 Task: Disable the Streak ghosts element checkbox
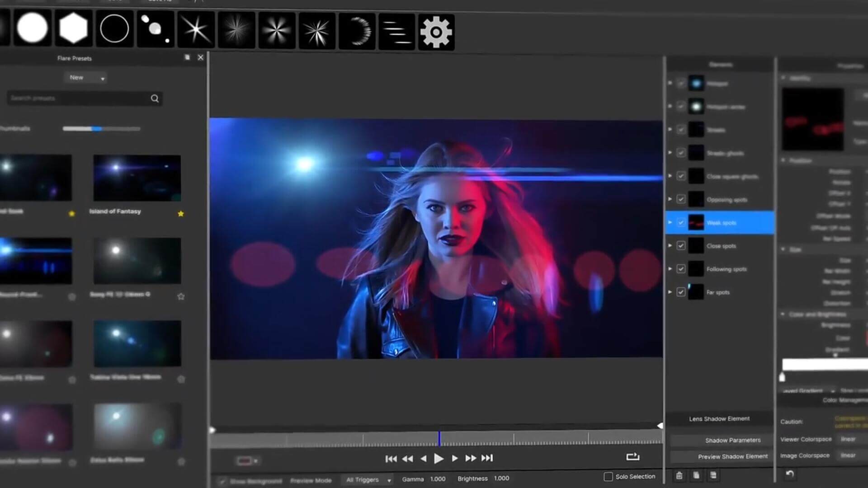[681, 153]
